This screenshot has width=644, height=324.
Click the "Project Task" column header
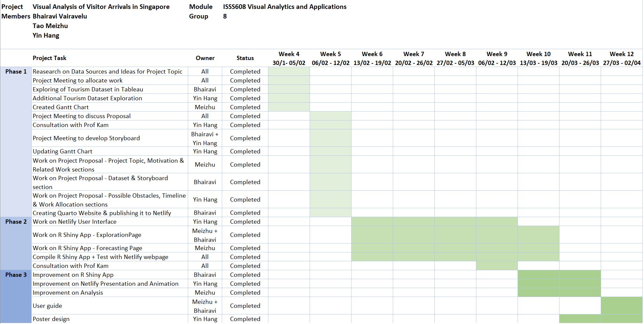(x=50, y=58)
